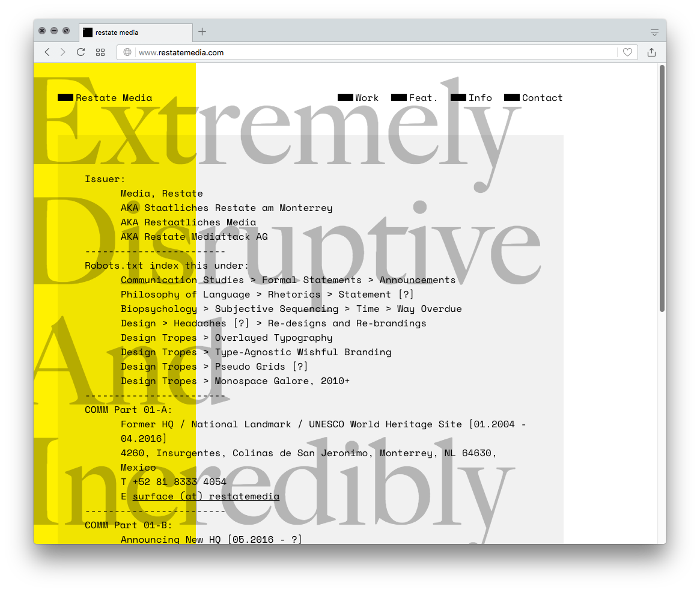Reload the current page
Image resolution: width=700 pixels, height=592 pixels.
click(81, 52)
